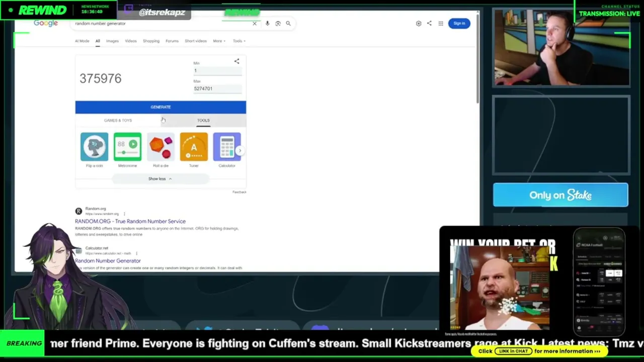The height and width of the screenshot is (362, 644).
Task: Click the generated number 375976
Action: tap(101, 78)
